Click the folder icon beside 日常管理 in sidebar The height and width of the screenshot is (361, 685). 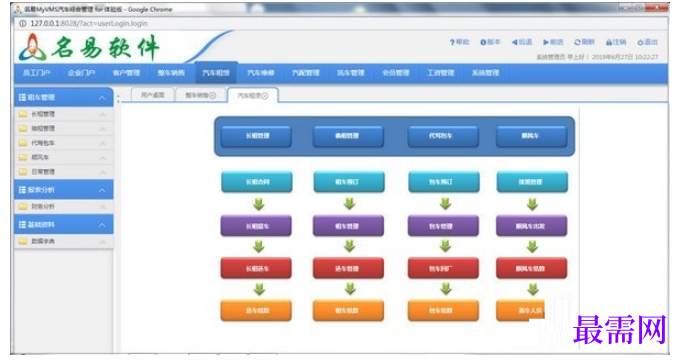23,172
